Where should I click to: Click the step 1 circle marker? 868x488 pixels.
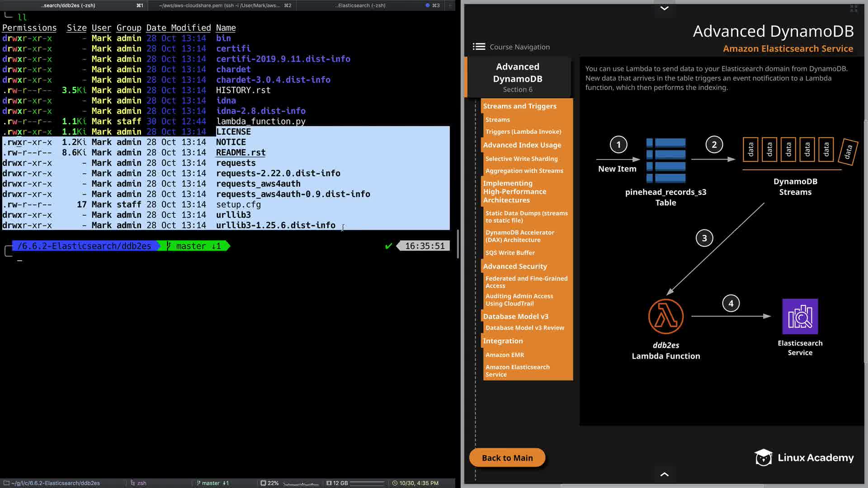[x=618, y=145]
